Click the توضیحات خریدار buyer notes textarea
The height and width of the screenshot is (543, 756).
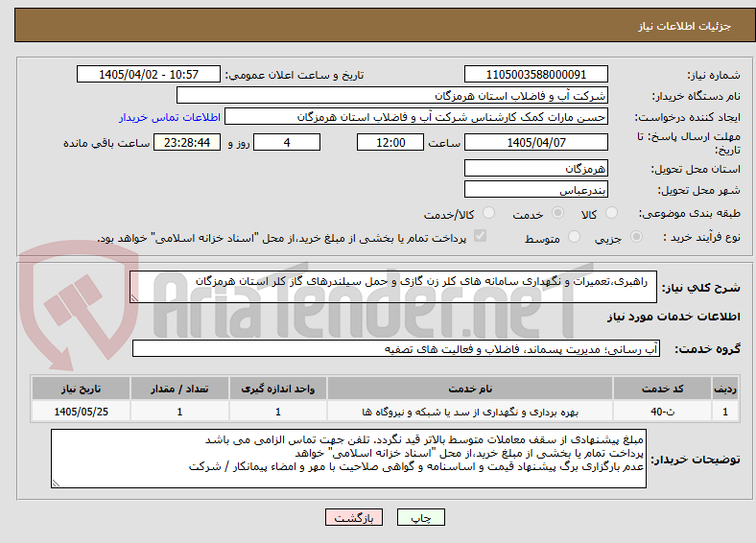pyautogui.click(x=348, y=459)
